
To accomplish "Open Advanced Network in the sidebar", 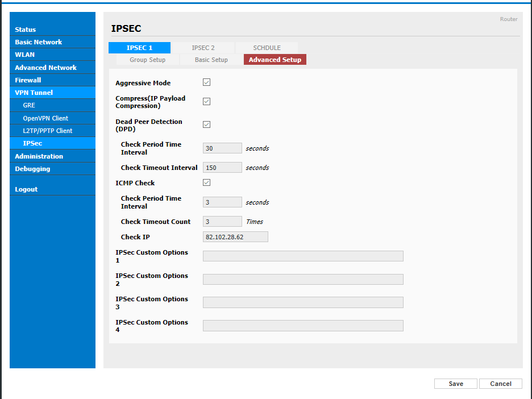I will pyautogui.click(x=53, y=68).
